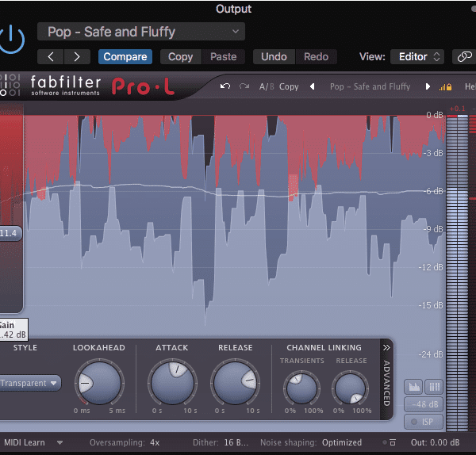
Task: Open the Help menu
Action: (x=470, y=86)
